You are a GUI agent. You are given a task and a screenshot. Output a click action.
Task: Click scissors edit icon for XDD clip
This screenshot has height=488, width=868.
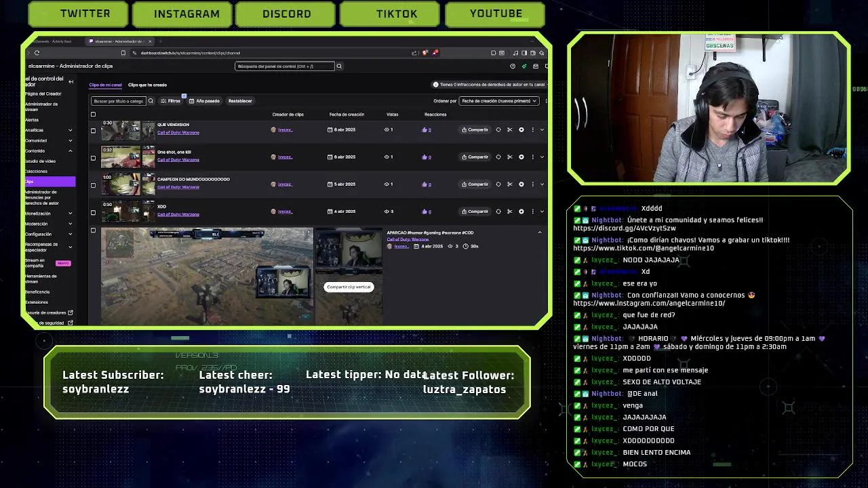510,211
